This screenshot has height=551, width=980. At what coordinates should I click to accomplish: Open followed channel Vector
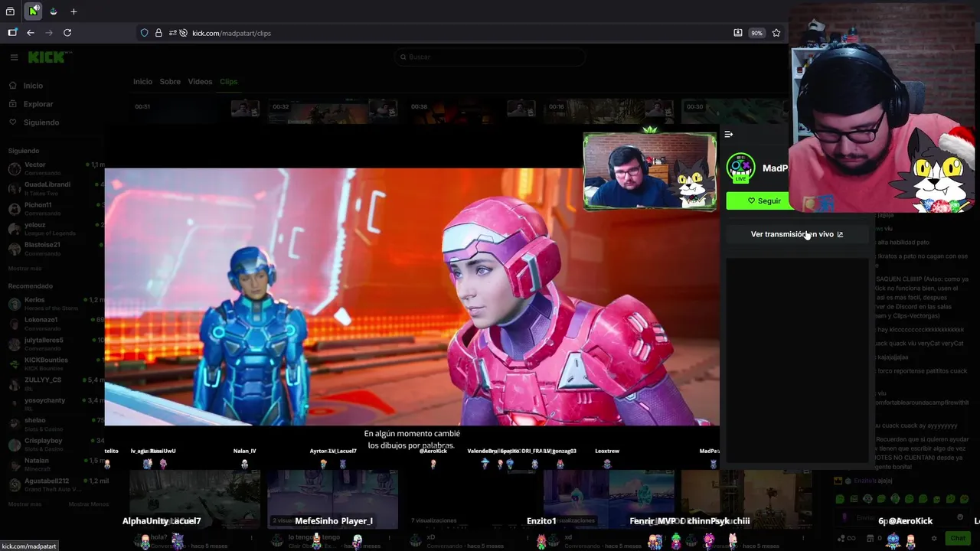click(55, 168)
